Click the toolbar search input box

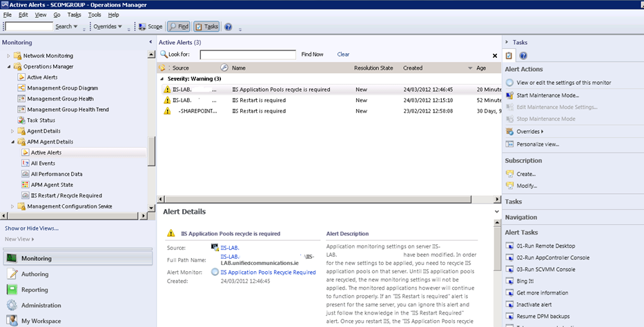click(29, 26)
